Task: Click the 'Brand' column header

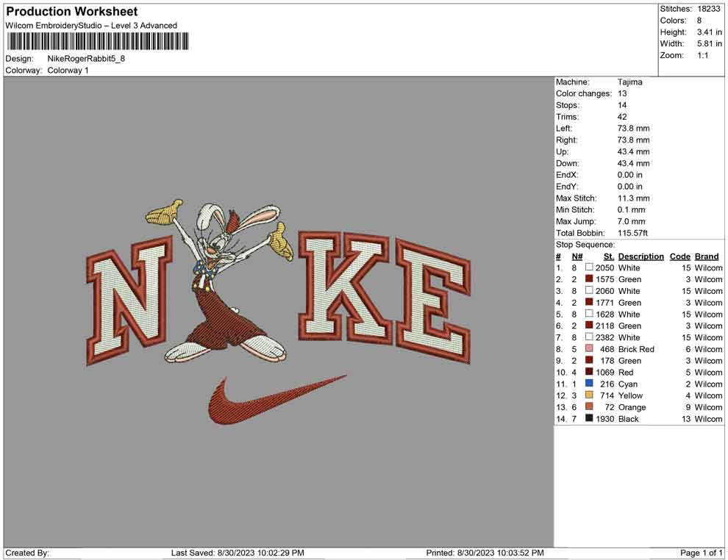Action: coord(707,256)
